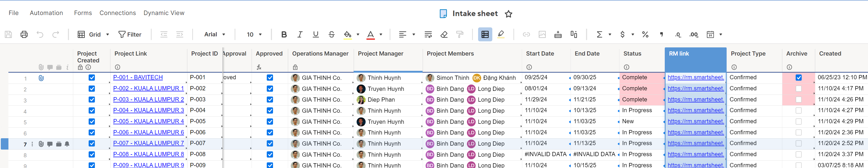Expand the text color dropdown arrow
This screenshot has height=168, width=868.
pyautogui.click(x=381, y=34)
